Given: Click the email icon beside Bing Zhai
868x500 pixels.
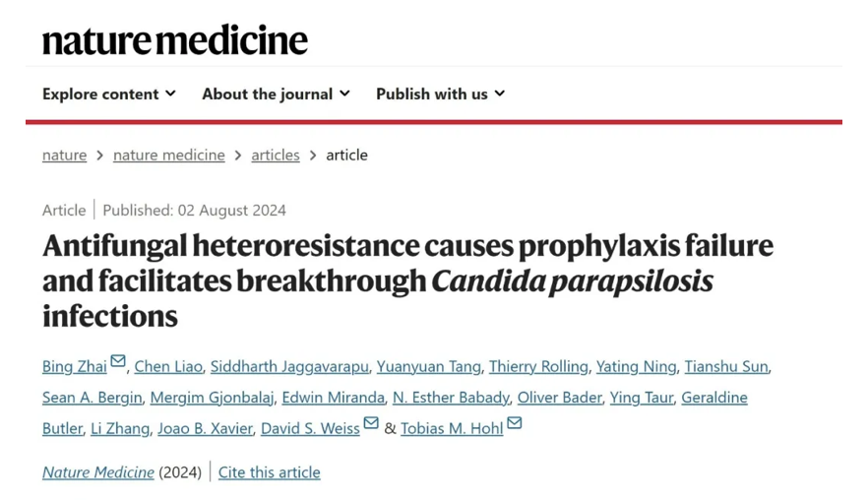Looking at the screenshot, I should click(x=118, y=361).
